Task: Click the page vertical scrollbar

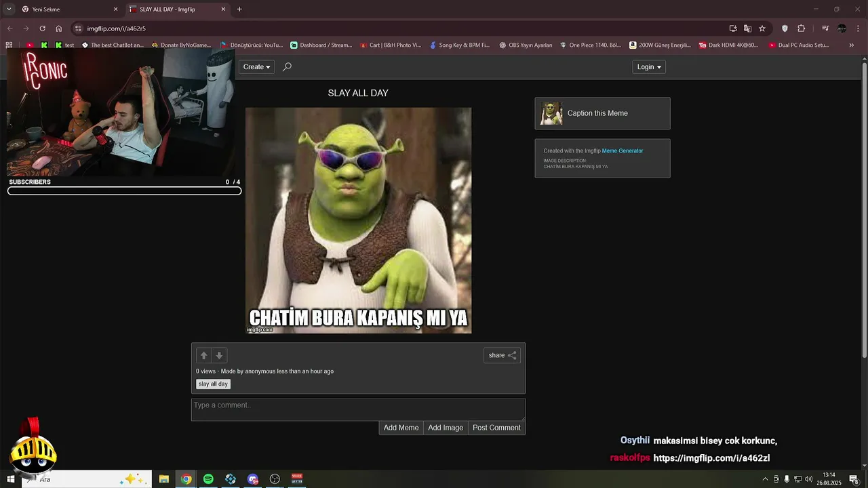Action: pos(864,210)
